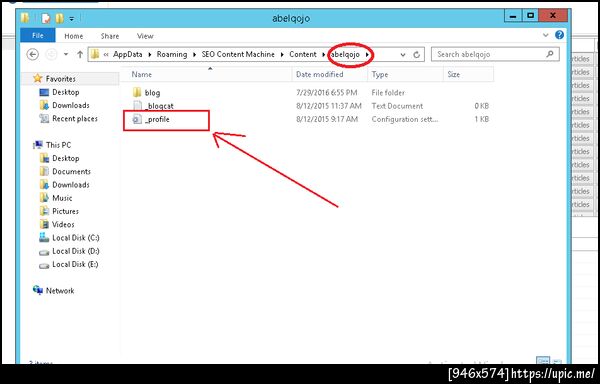Open the Explorer help icon

point(559,35)
